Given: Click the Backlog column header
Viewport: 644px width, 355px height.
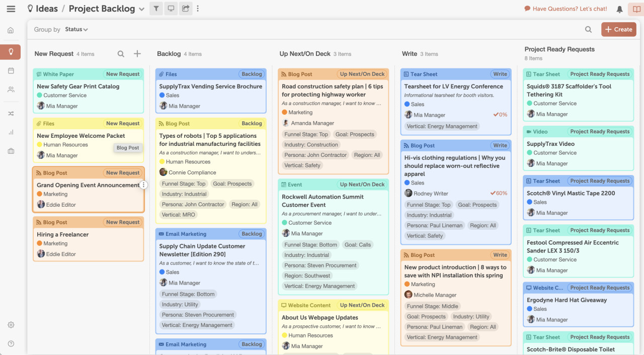Looking at the screenshot, I should point(169,54).
